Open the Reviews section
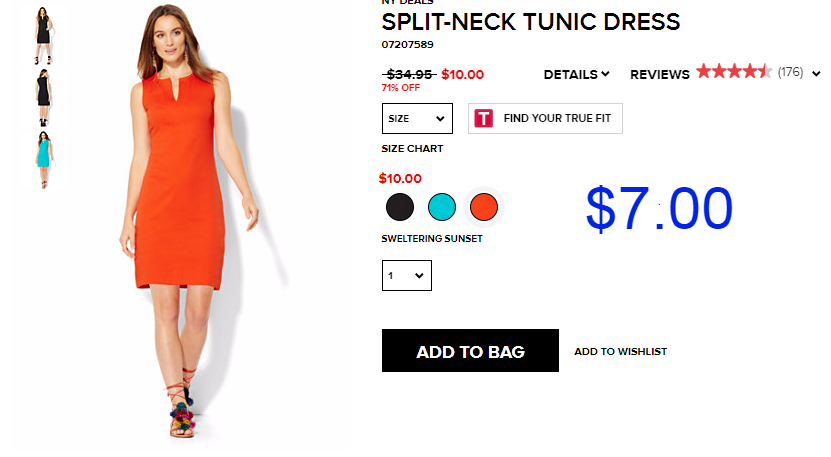This screenshot has width=831, height=457. click(660, 75)
